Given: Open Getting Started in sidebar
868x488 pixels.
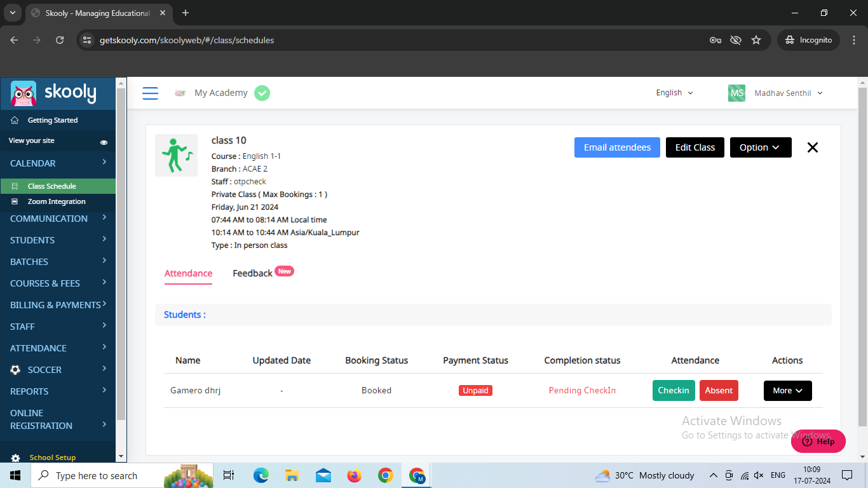Looking at the screenshot, I should point(58,120).
